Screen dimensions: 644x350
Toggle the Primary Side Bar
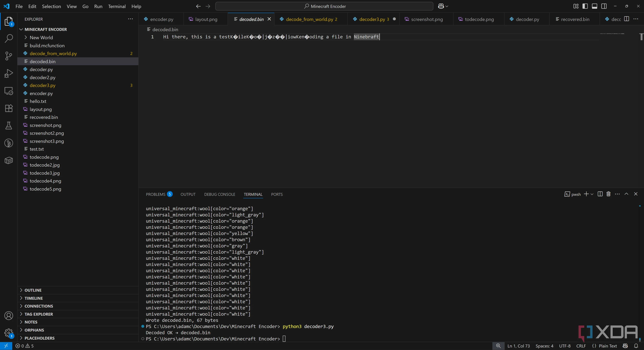(585, 6)
